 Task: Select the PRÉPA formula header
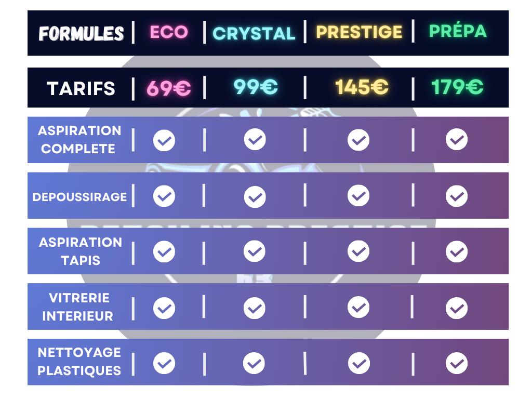pos(458,31)
